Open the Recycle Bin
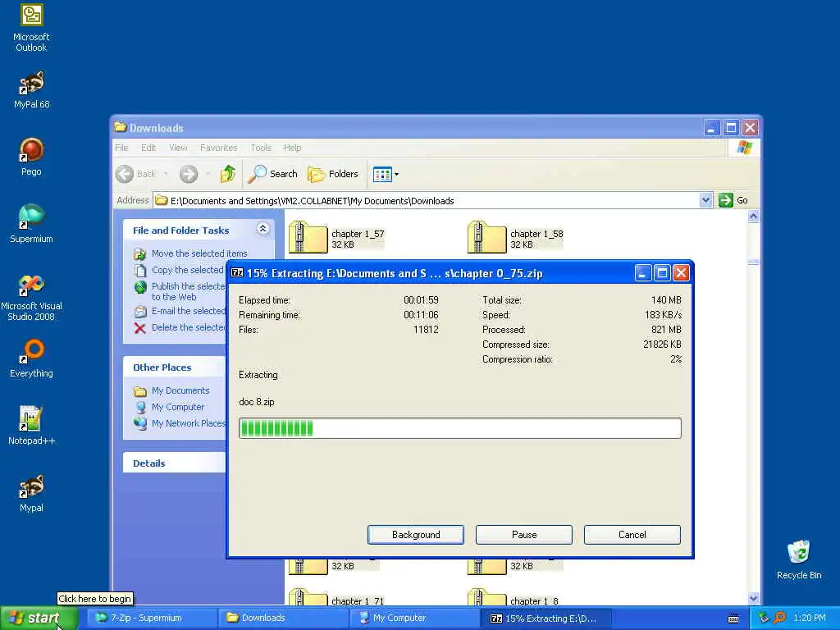This screenshot has width=840, height=630. coord(799,559)
